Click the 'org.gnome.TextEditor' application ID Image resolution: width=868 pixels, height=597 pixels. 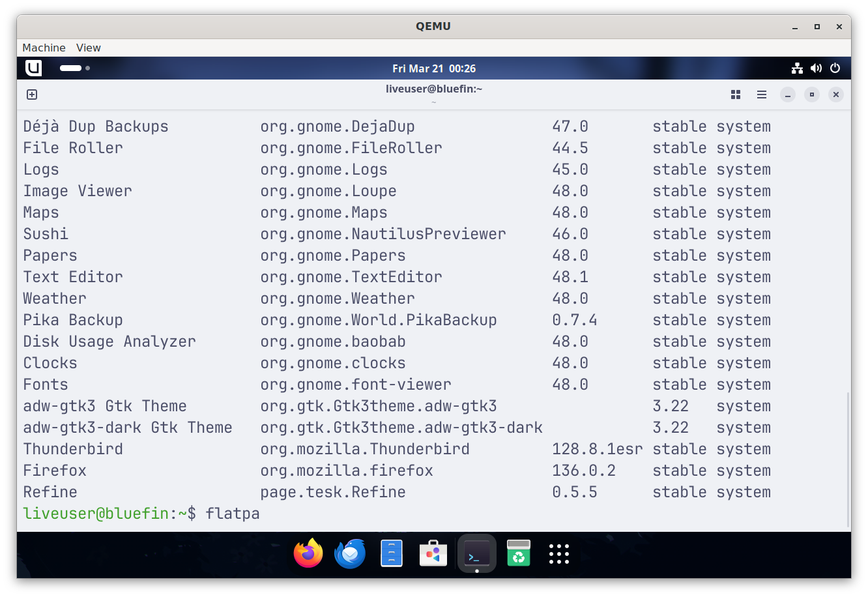351,277
